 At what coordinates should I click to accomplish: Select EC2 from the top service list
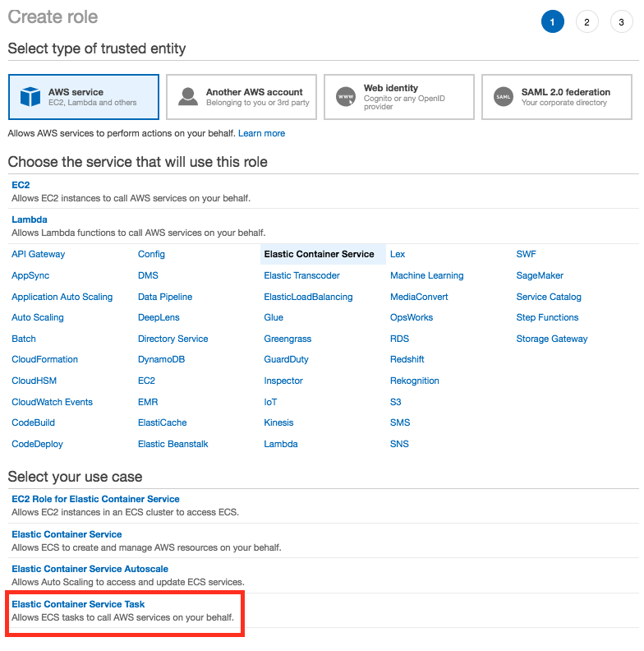21,185
